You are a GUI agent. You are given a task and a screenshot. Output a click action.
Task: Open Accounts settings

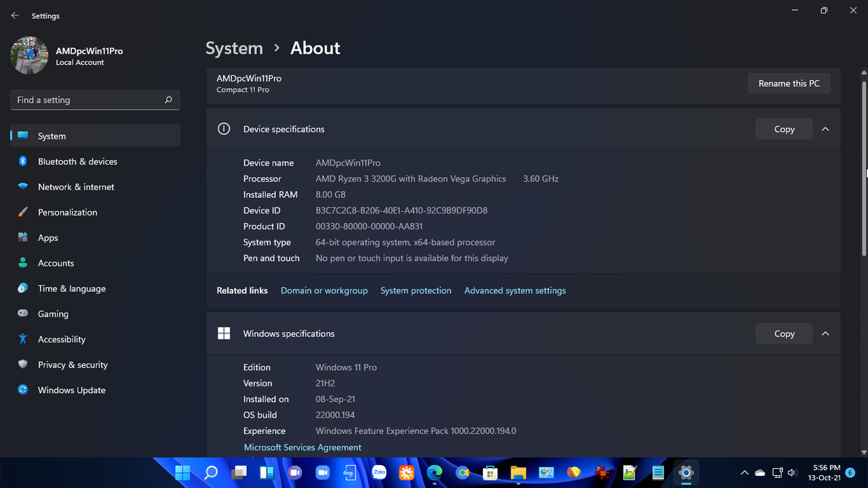pyautogui.click(x=95, y=263)
